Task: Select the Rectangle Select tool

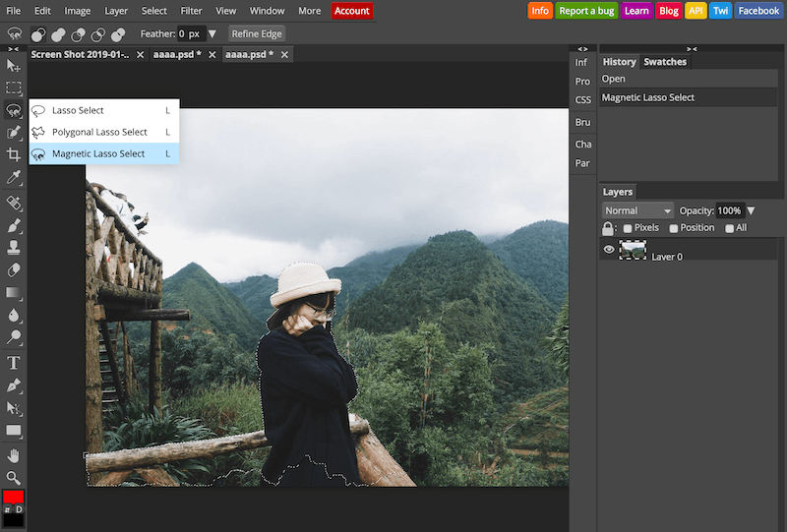Action: pos(14,88)
